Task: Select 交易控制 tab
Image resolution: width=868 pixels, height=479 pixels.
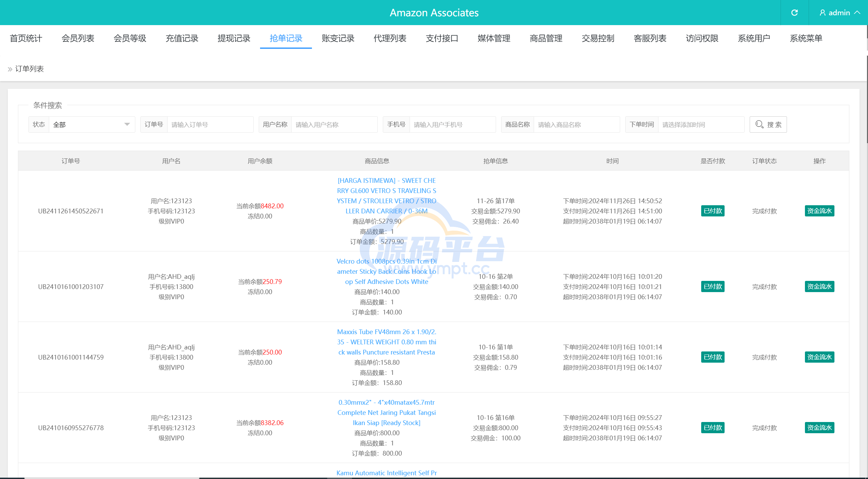Action: [x=598, y=38]
